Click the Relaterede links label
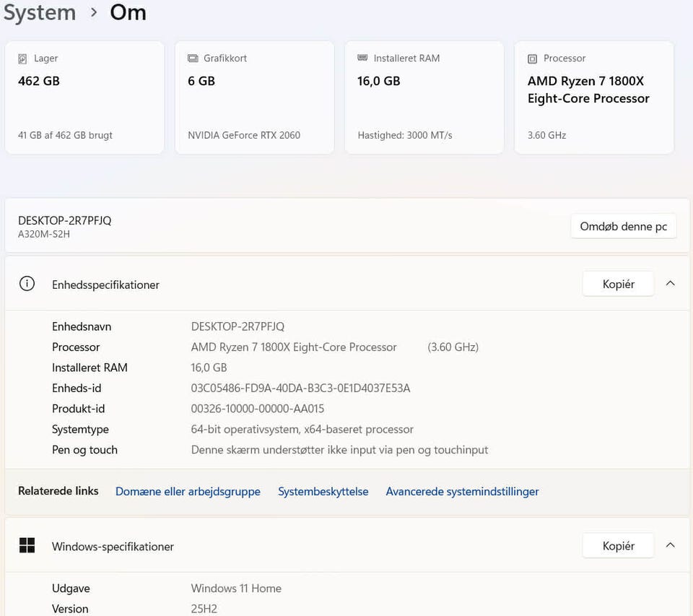This screenshot has height=616, width=693. (58, 491)
